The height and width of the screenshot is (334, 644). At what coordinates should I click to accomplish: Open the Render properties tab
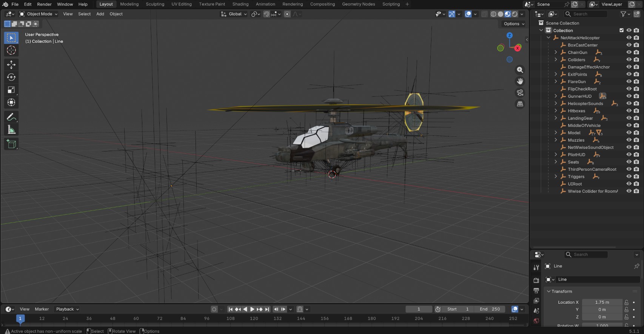pyautogui.click(x=536, y=280)
